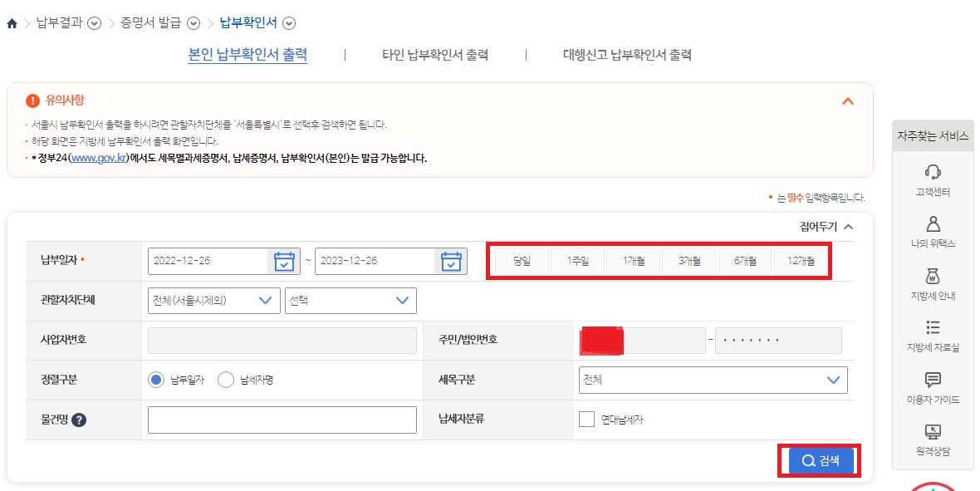This screenshot has width=980, height=491.
Task: Open the 관할자치단체 region dropdown
Action: pos(213,300)
